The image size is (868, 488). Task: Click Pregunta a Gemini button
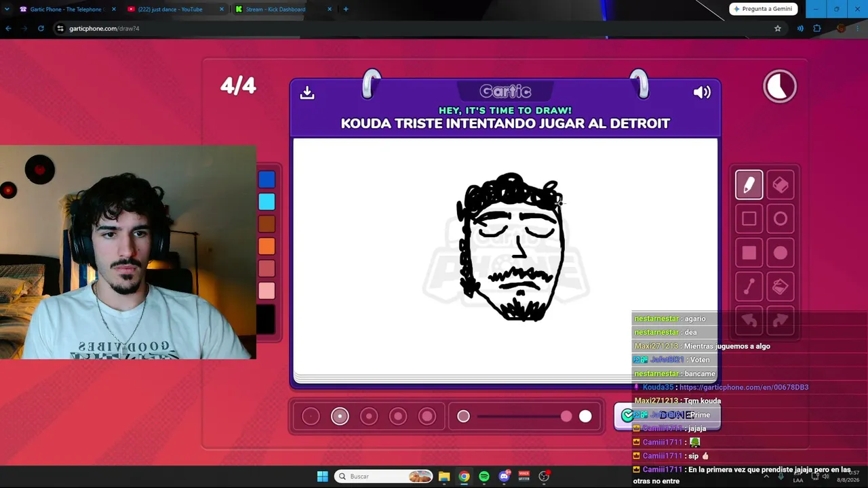click(764, 9)
